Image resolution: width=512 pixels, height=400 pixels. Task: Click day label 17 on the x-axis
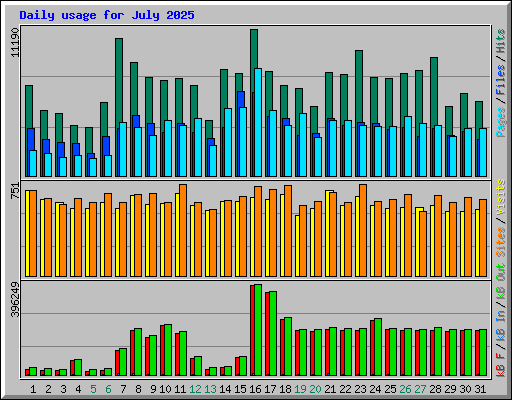pos(270,389)
